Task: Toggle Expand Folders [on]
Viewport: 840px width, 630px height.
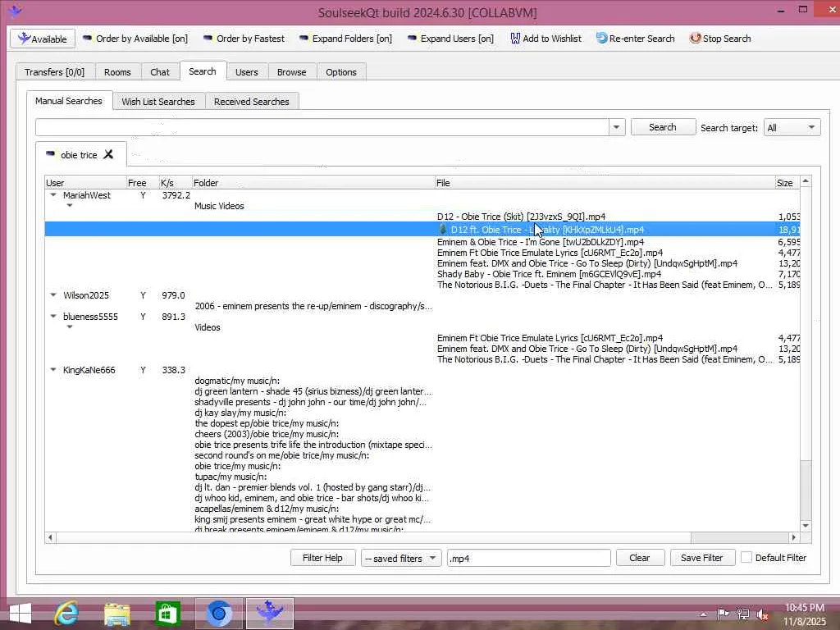Action: coord(345,39)
